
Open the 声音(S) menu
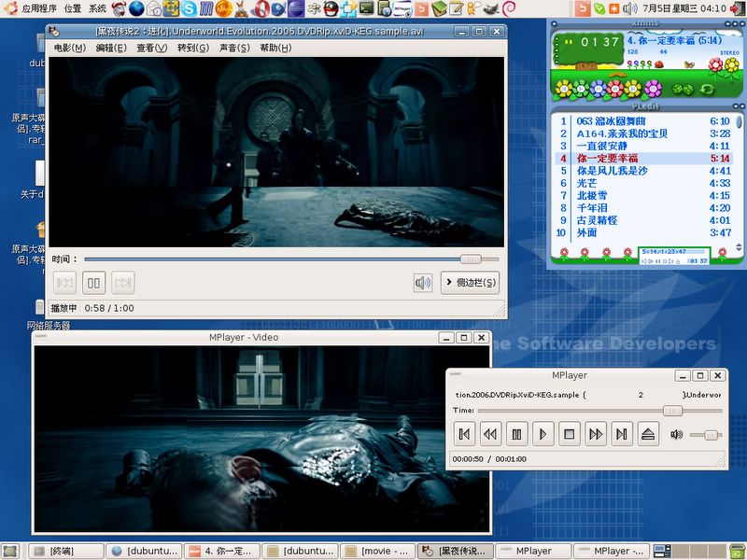point(234,48)
